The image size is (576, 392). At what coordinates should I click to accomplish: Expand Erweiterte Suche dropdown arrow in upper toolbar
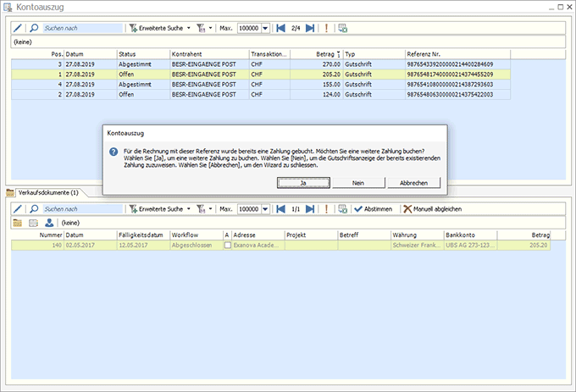188,28
